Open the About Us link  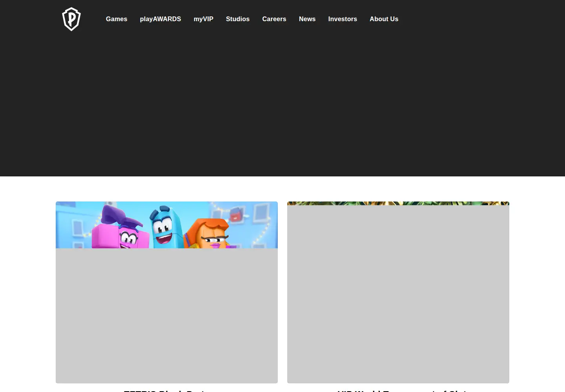384,19
